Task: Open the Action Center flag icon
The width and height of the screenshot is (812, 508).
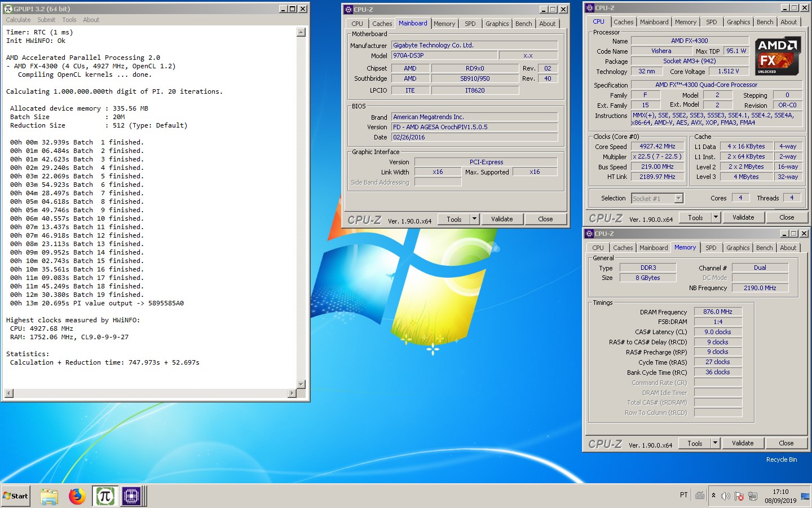Action: 739,496
